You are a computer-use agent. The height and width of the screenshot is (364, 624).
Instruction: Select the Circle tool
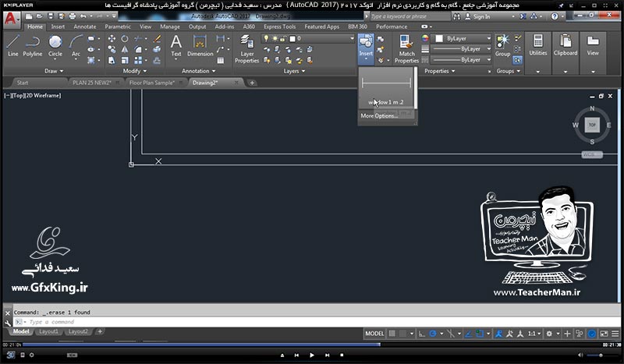[x=55, y=47]
